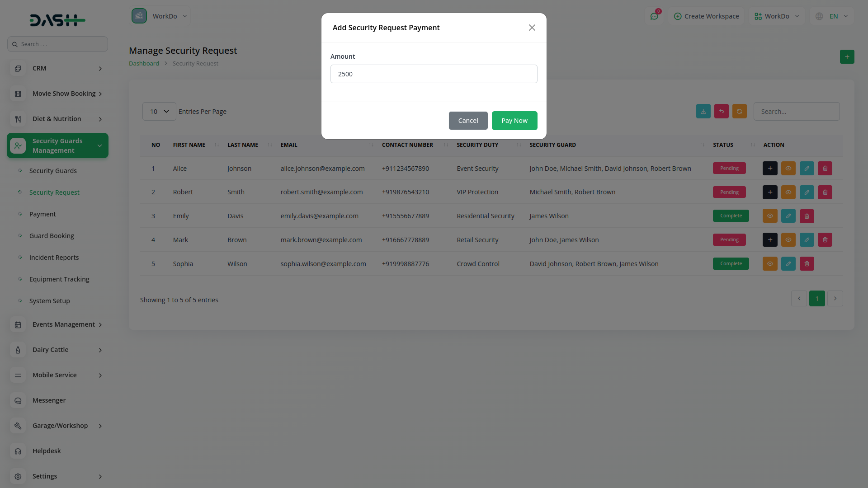868x488 pixels.
Task: Open Incident Reports sidebar item
Action: [54, 258]
